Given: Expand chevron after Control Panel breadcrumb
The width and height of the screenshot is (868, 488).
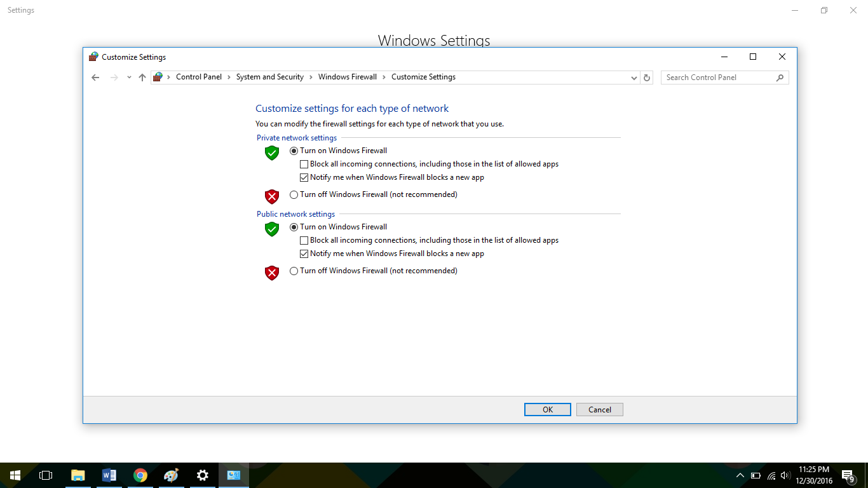Looking at the screenshot, I should click(x=229, y=77).
